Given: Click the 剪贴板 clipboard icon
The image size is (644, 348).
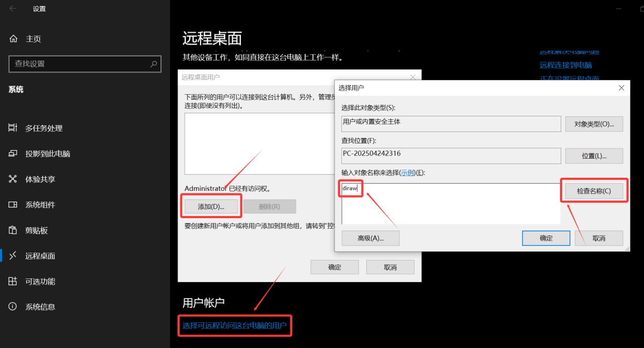Looking at the screenshot, I should pos(13,230).
